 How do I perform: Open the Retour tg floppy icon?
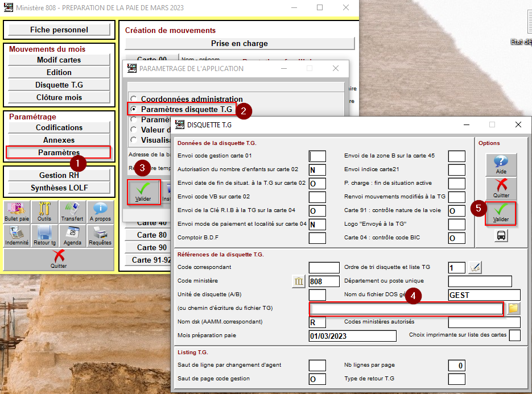pos(44,234)
